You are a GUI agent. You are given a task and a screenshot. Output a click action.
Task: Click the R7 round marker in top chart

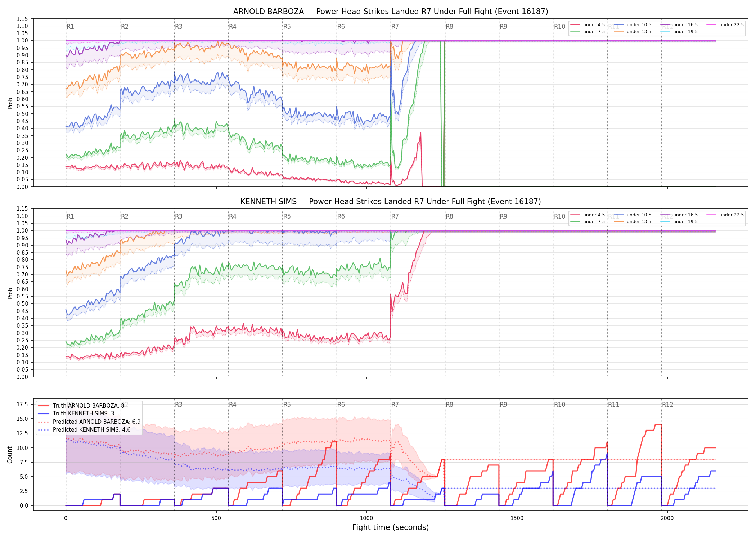coord(395,27)
